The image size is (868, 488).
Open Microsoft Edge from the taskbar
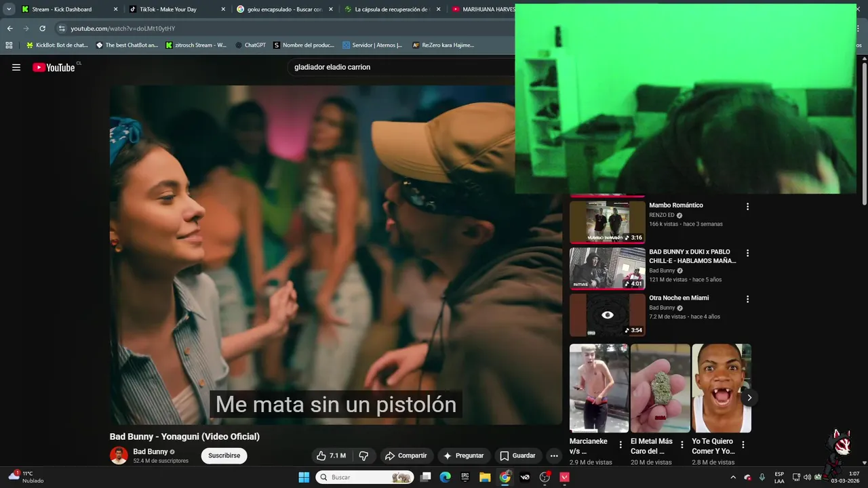pos(445,477)
